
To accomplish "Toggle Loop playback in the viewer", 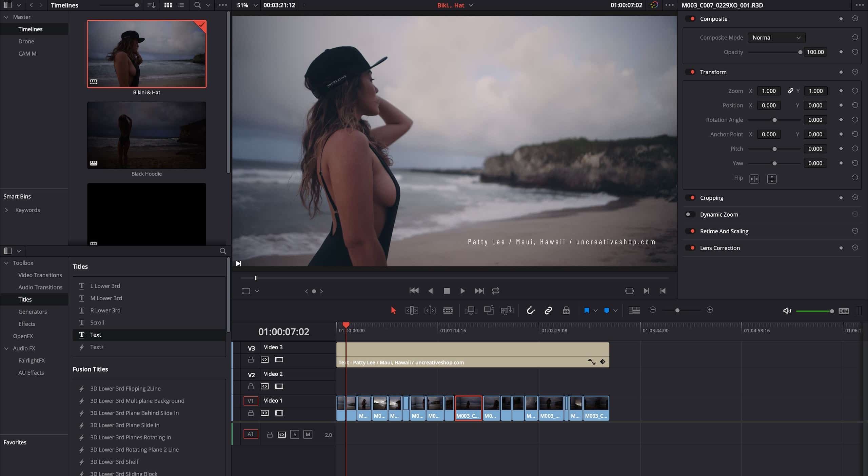I will click(495, 291).
